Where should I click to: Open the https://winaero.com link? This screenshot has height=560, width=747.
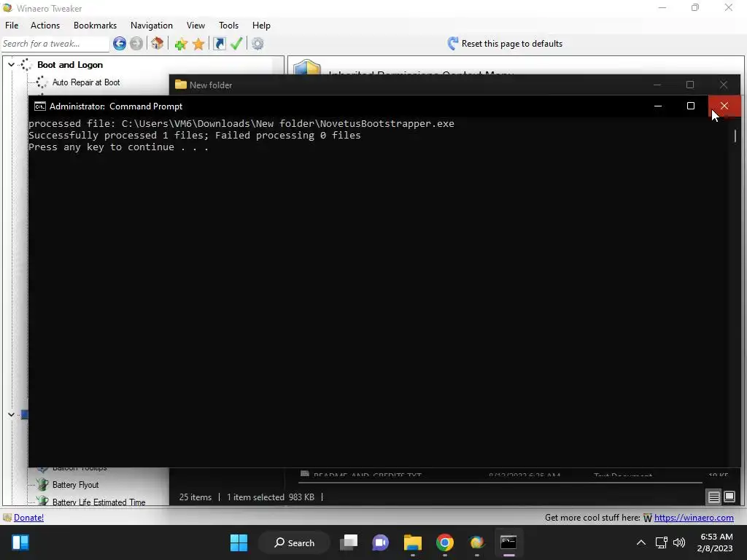694,518
